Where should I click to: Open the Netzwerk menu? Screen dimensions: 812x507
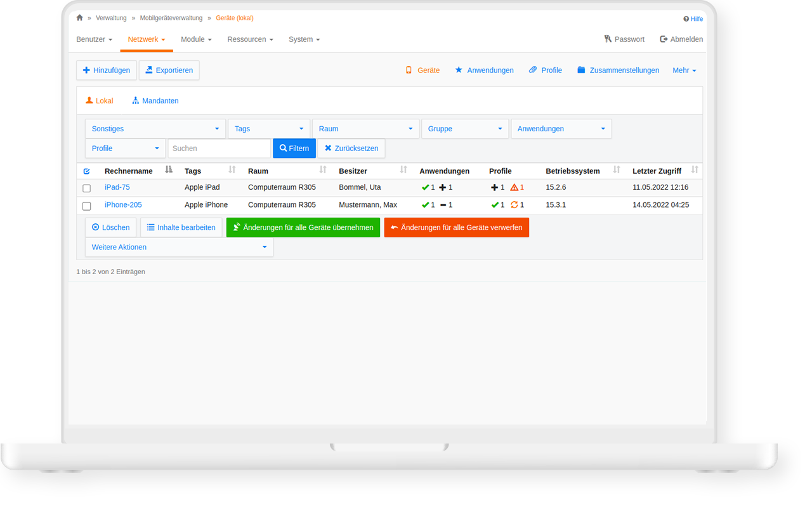(x=146, y=39)
